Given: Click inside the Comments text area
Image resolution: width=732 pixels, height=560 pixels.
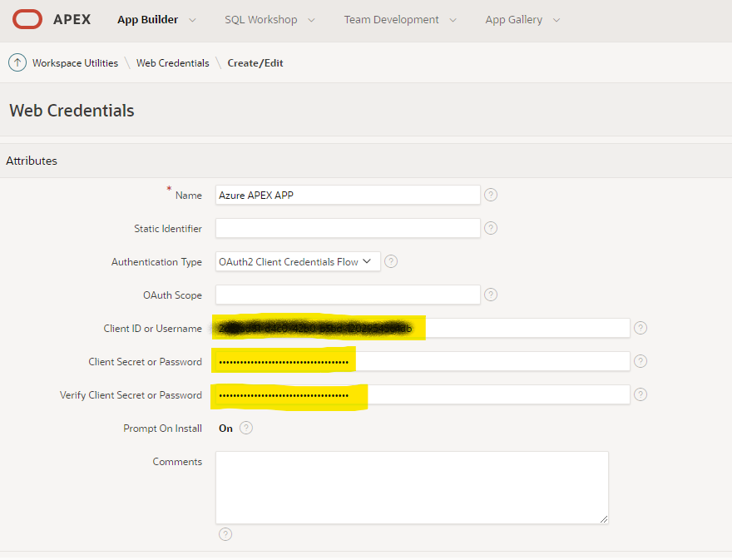Looking at the screenshot, I should 412,487.
